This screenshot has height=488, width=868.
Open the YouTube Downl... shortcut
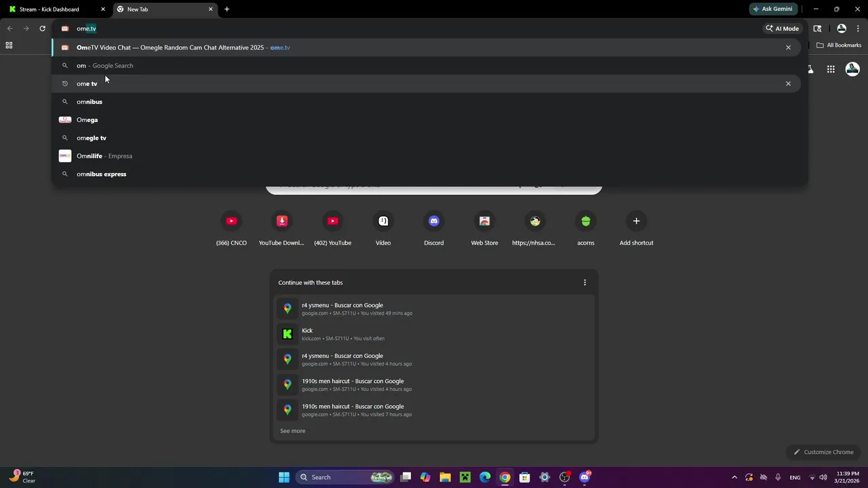(x=281, y=228)
